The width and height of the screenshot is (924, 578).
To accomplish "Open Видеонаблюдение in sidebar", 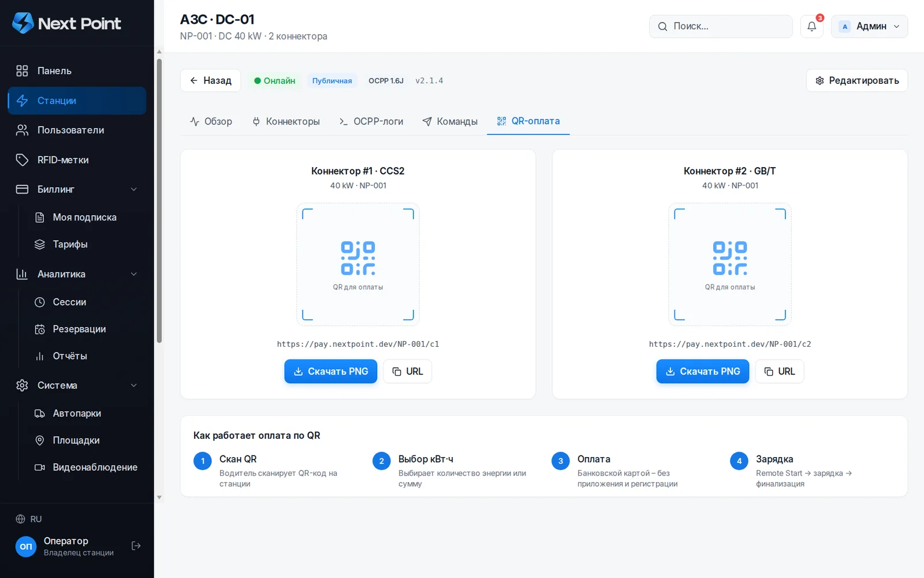I will 86,467.
